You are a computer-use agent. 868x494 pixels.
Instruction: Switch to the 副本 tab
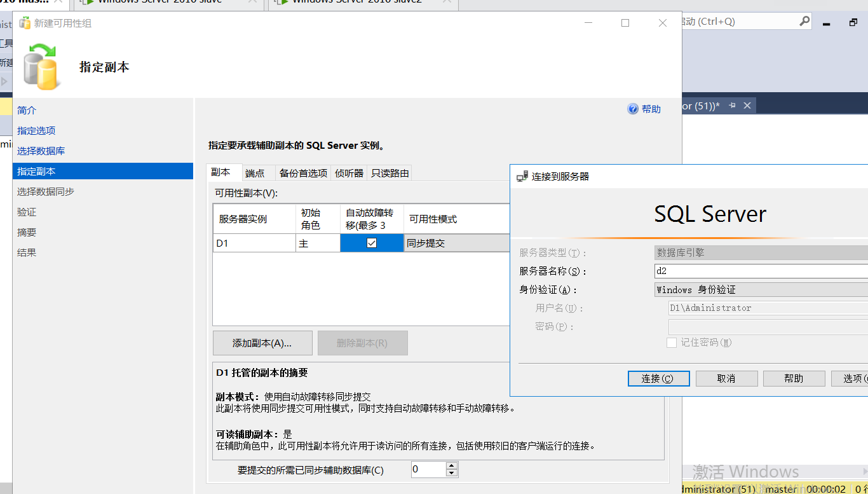(224, 172)
